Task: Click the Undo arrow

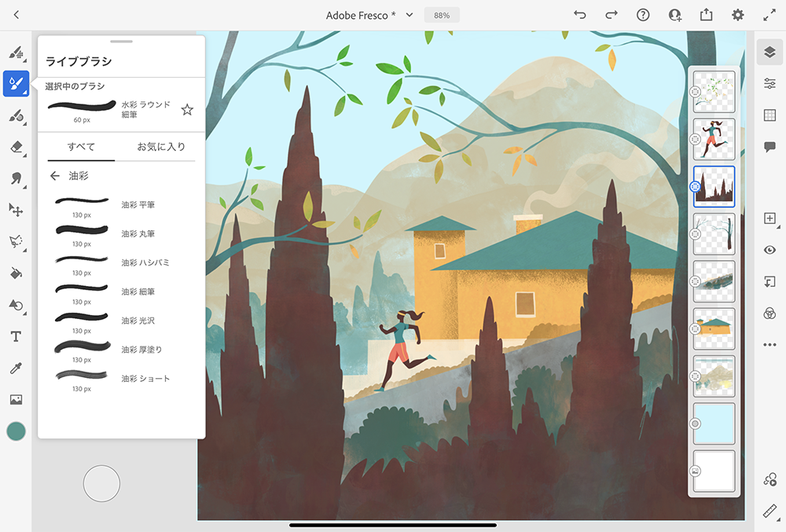Action: [x=580, y=15]
